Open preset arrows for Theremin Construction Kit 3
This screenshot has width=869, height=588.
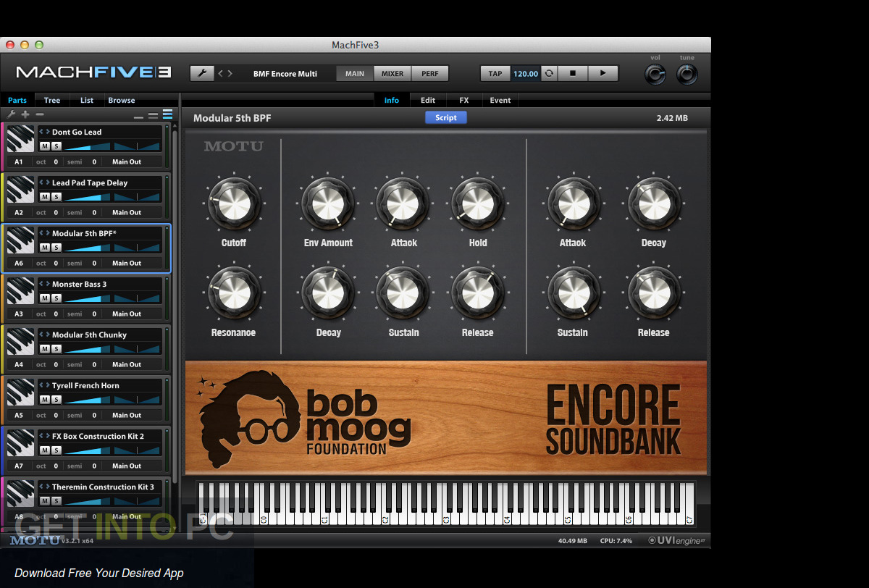pos(44,487)
